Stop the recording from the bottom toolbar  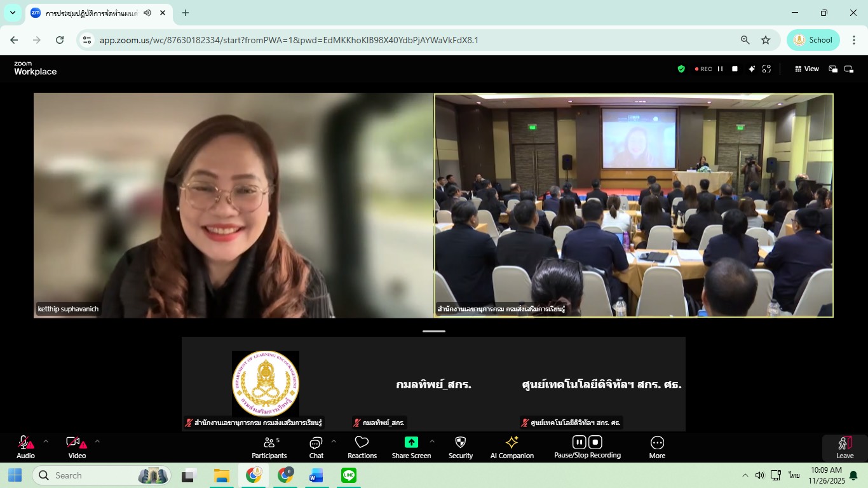pyautogui.click(x=595, y=442)
